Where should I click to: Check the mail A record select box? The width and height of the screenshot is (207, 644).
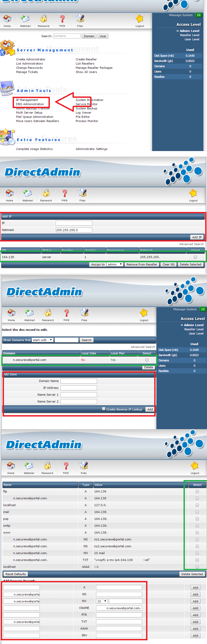(x=197, y=512)
